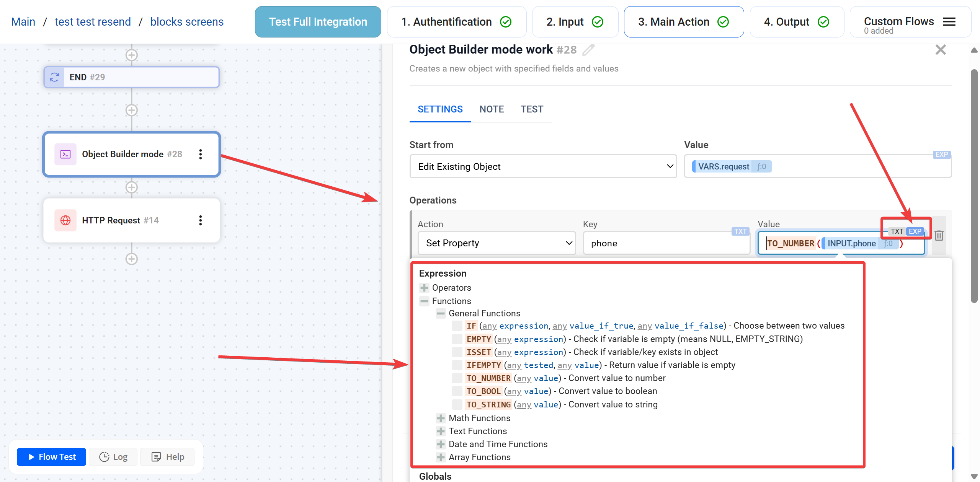
Task: Open Custom Flows hamburger menu
Action: click(x=949, y=22)
